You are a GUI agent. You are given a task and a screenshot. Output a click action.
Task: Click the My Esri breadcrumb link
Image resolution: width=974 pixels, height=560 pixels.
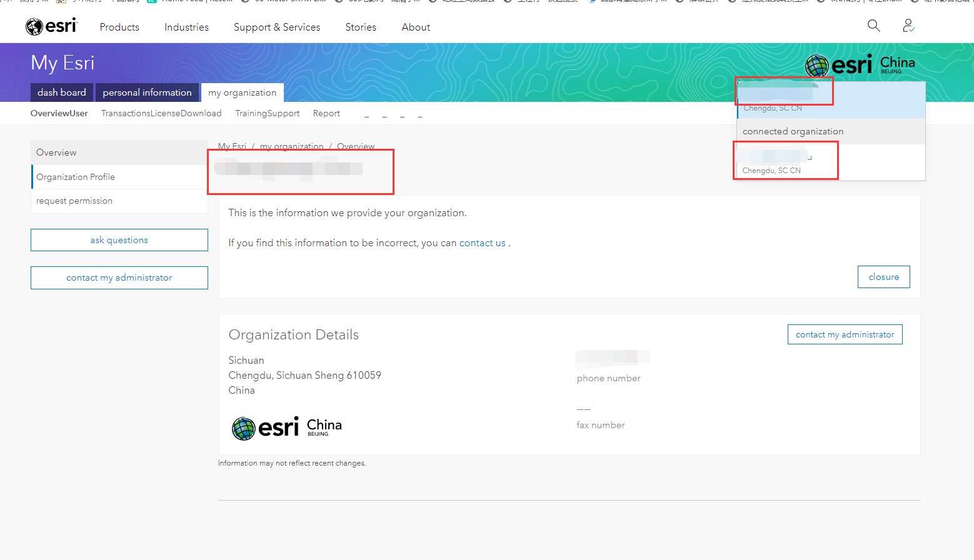click(x=232, y=146)
